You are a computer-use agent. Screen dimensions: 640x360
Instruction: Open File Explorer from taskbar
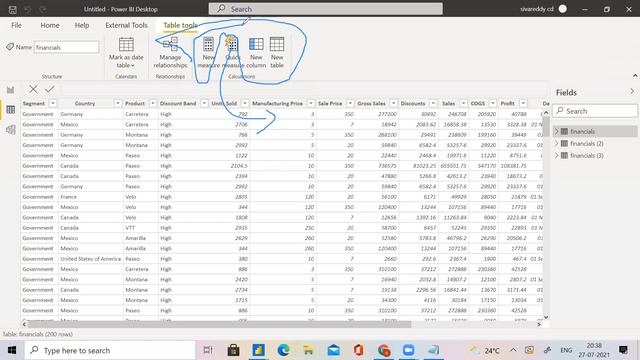pos(309,350)
